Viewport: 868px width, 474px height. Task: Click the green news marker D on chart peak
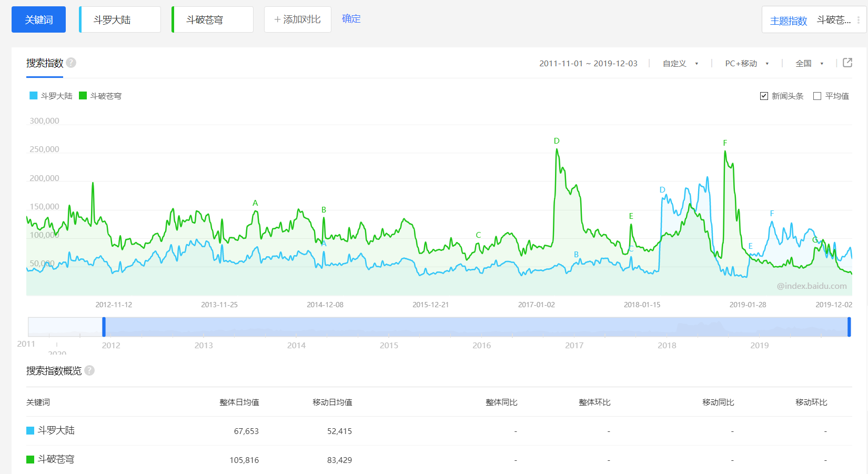point(557,141)
